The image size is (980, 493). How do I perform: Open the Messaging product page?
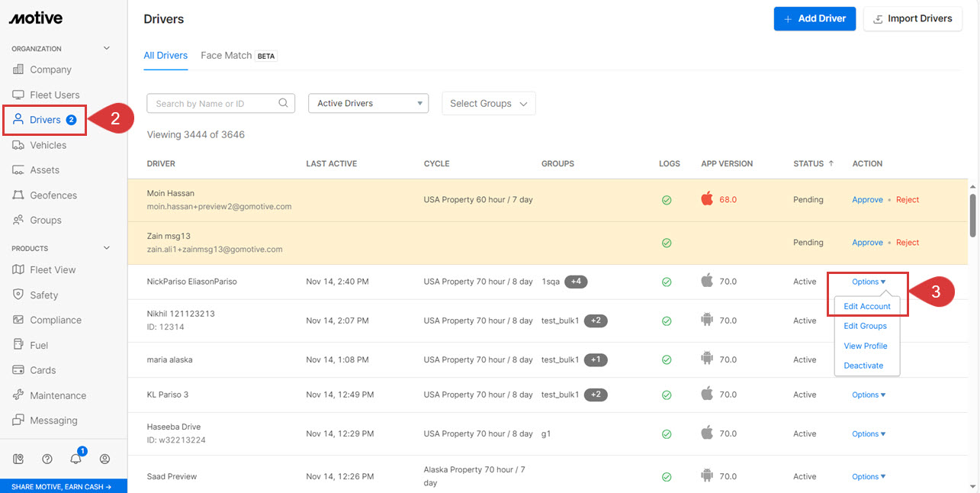coord(45,420)
